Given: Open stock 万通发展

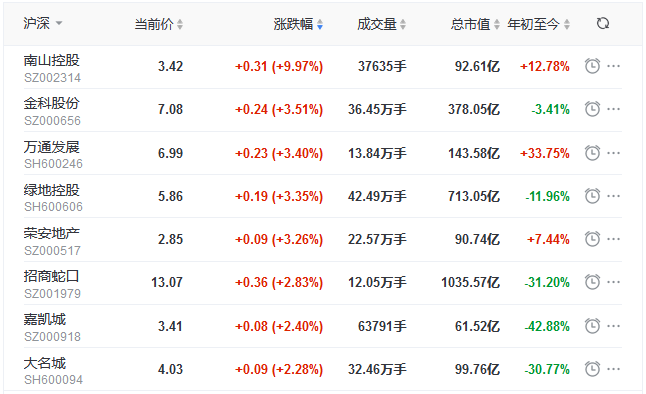Looking at the screenshot, I should [51, 147].
